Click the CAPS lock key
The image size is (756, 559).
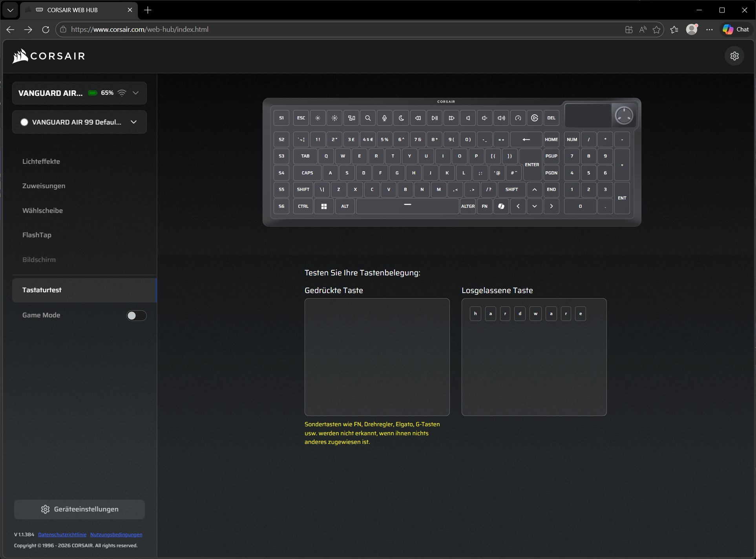(x=307, y=173)
